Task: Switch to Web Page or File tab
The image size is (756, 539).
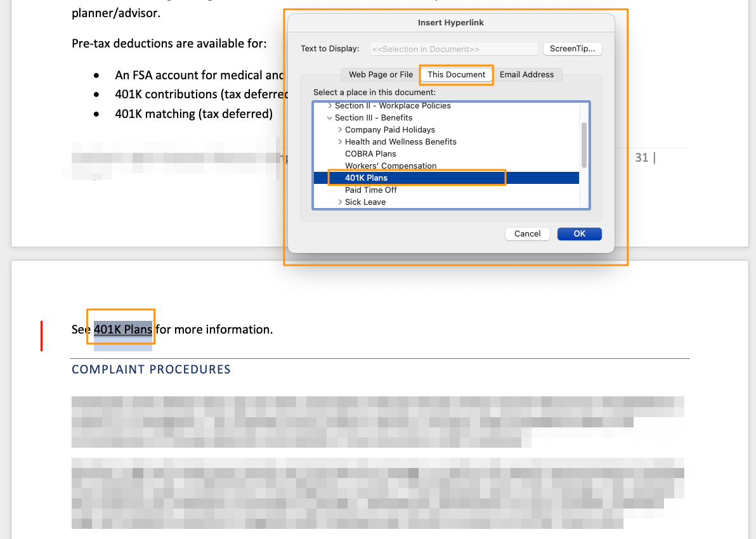Action: [381, 75]
